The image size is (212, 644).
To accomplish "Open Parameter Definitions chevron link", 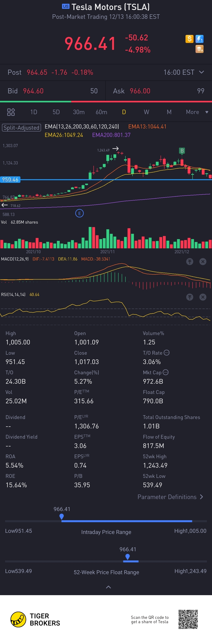I will point(170,497).
